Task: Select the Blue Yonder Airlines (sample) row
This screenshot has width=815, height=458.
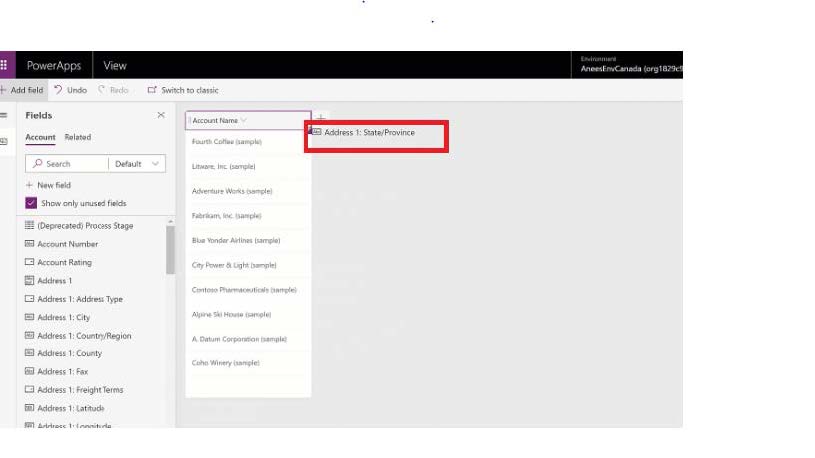Action: (248, 240)
